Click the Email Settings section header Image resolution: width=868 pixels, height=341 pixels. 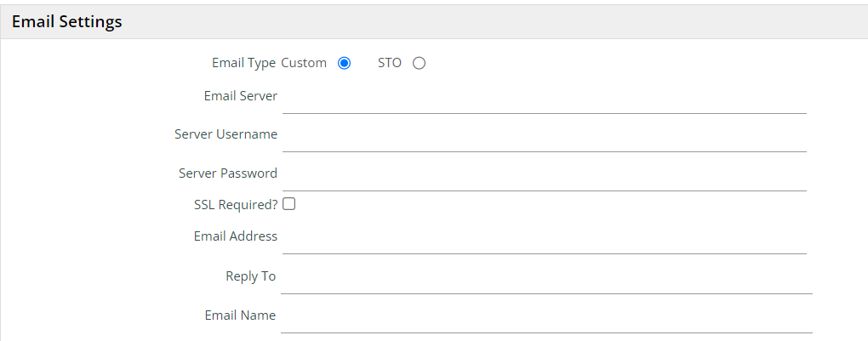pyautogui.click(x=67, y=22)
